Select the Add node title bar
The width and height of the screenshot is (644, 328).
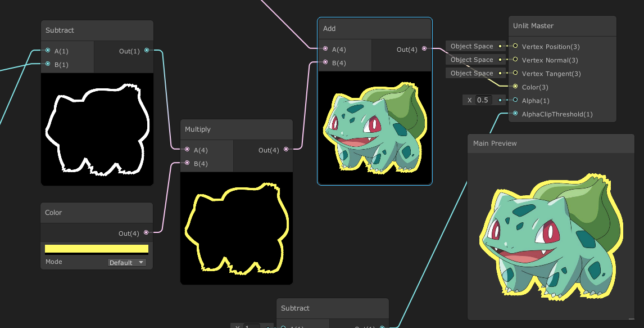[375, 28]
